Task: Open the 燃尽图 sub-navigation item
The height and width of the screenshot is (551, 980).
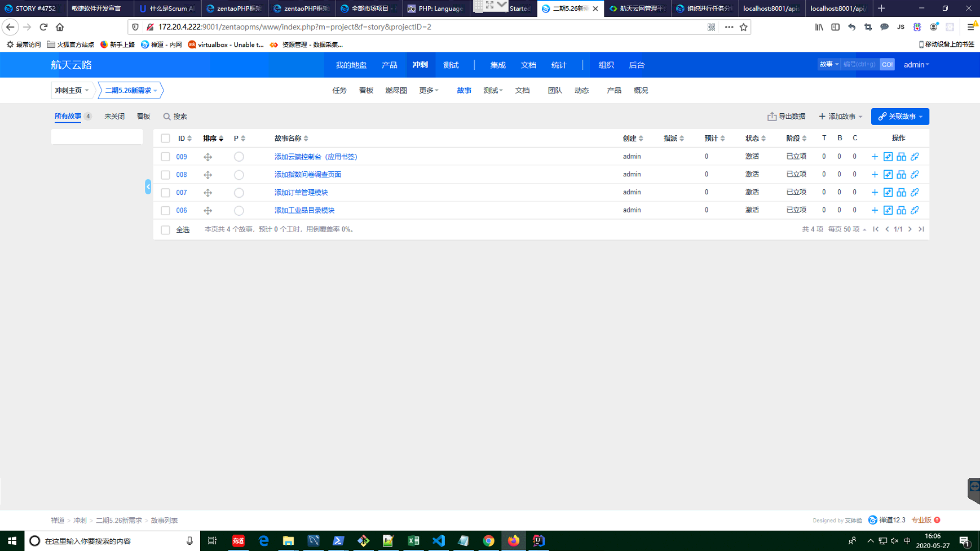Action: pyautogui.click(x=396, y=90)
